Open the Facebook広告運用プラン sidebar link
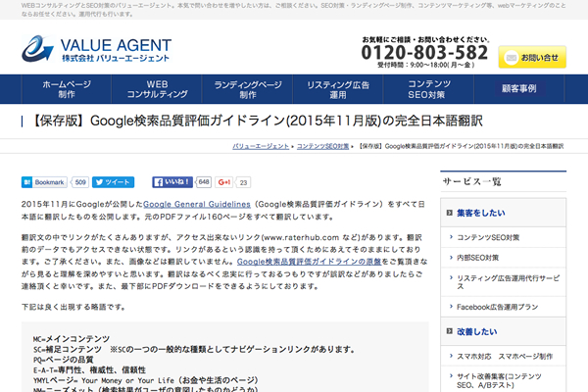588x392 pixels. pos(497,307)
